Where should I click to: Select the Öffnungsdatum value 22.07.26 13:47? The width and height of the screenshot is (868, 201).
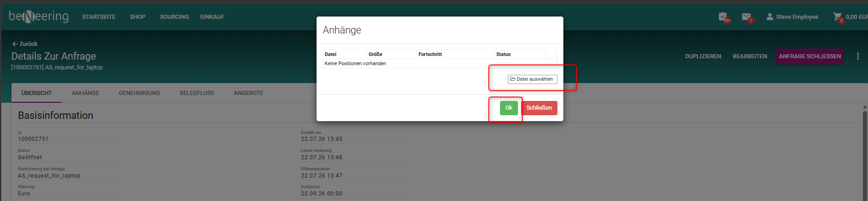[322, 176]
